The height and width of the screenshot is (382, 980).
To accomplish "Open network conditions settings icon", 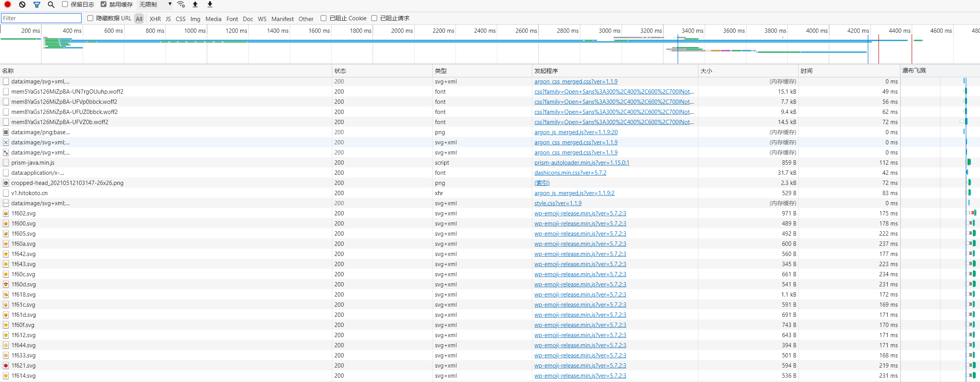I will pos(181,4).
